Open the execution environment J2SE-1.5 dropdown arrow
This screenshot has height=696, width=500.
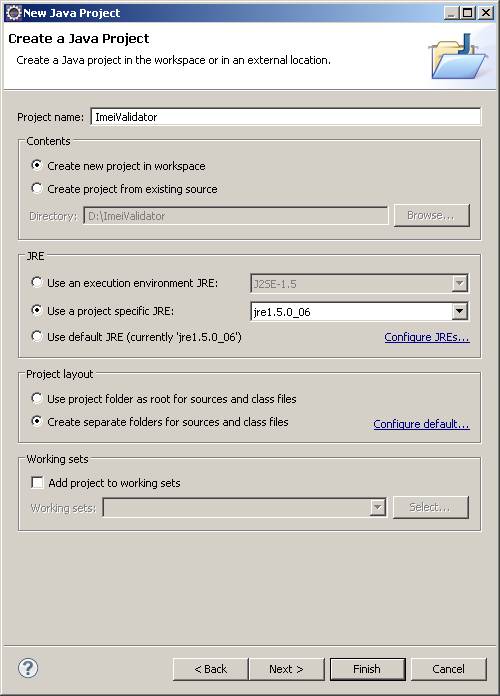coord(460,283)
